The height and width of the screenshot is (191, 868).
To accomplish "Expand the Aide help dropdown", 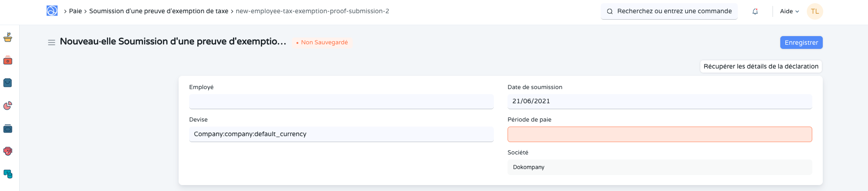I will coord(789,11).
